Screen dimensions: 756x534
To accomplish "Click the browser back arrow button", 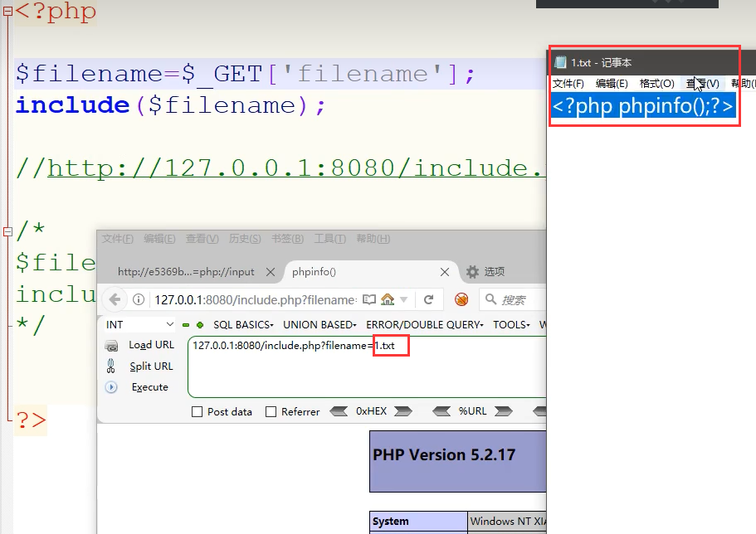I will click(115, 299).
